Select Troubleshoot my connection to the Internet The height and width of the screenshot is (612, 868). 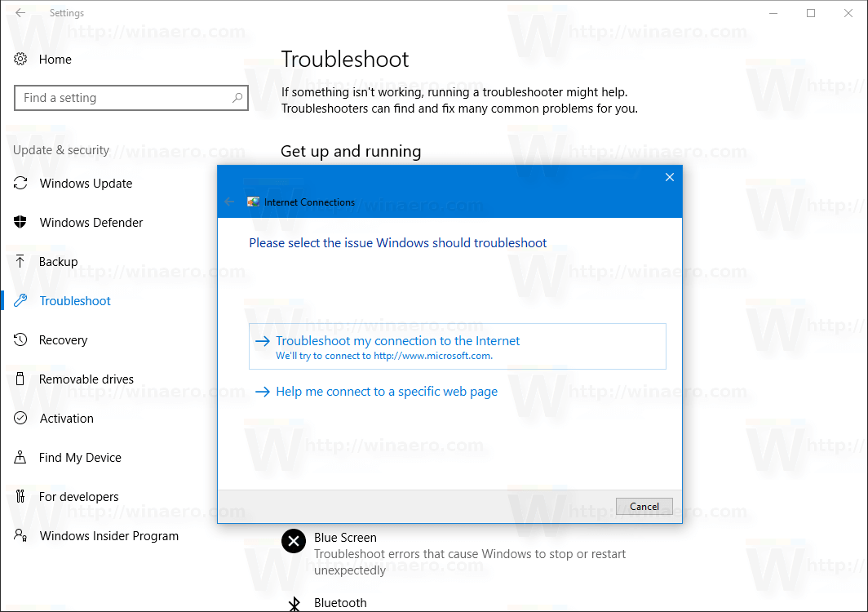coord(396,340)
